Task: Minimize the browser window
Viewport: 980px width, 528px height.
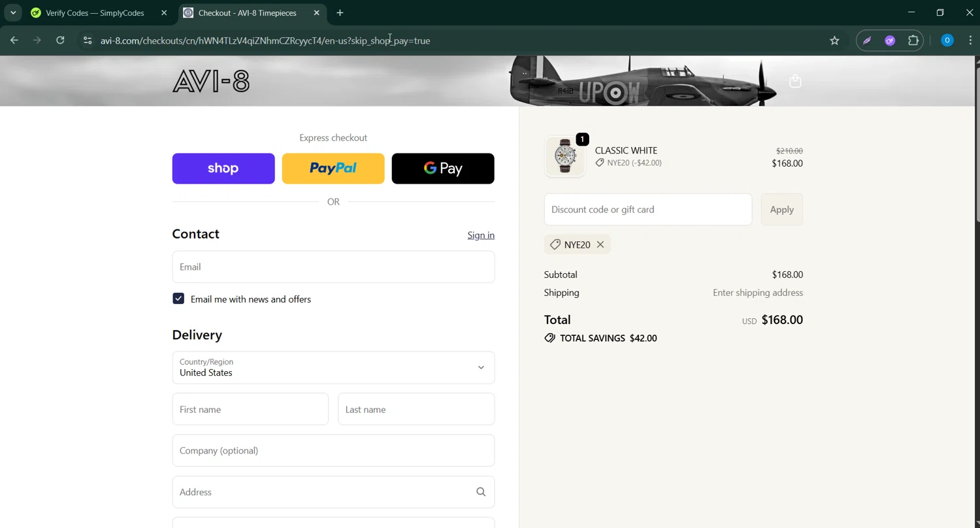Action: tap(912, 12)
